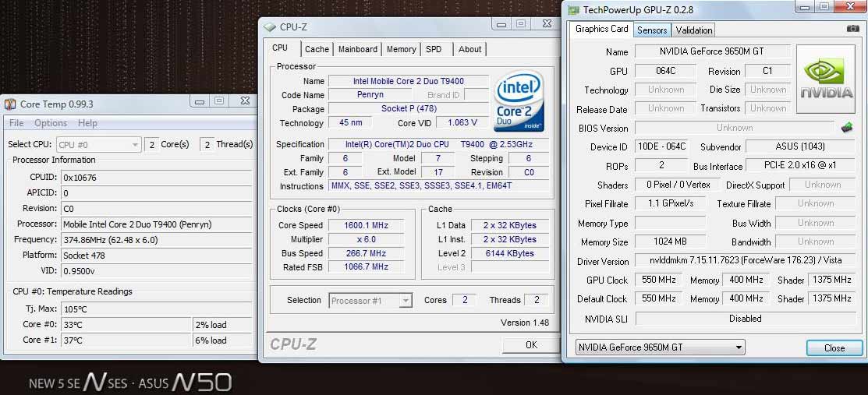This screenshot has width=868, height=395.
Task: Click the Close button in GPU-Z
Action: coord(834,348)
